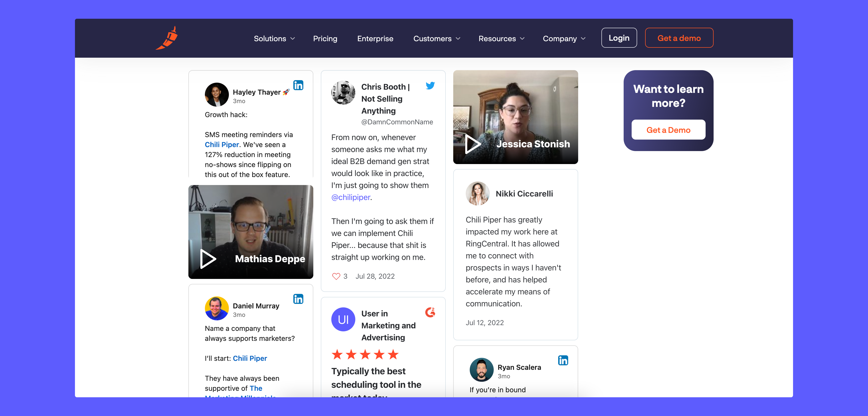Like Chris Booth's tweet with the heart icon
Viewport: 868px width, 416px height.
click(336, 276)
